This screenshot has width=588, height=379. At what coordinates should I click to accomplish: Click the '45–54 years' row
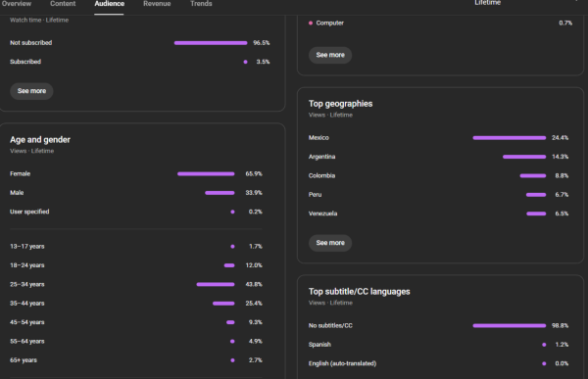click(x=136, y=322)
